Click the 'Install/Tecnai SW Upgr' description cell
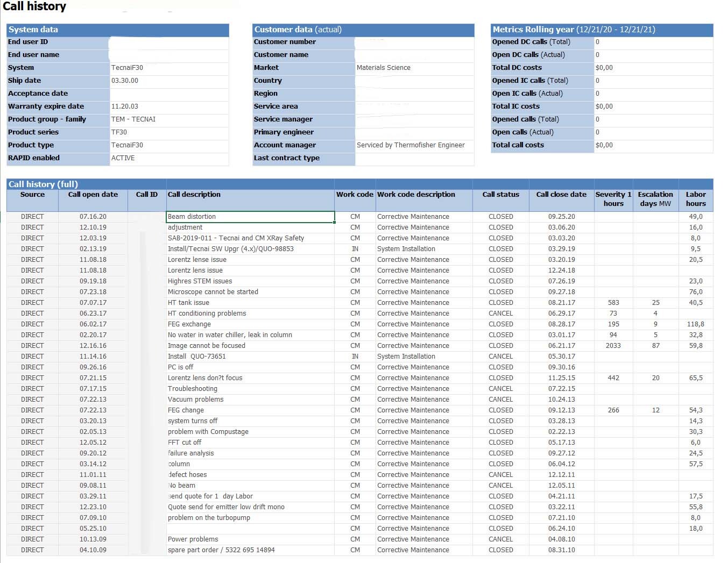728x563 pixels. [x=250, y=249]
